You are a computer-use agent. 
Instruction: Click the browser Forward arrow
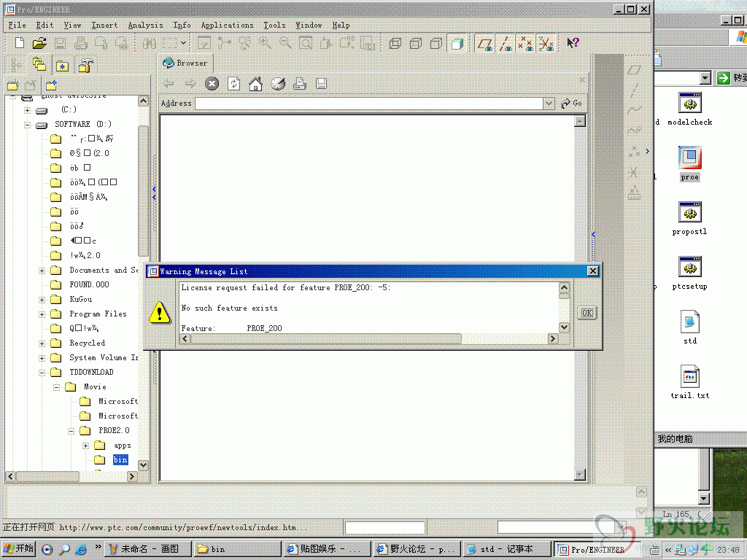tap(190, 84)
